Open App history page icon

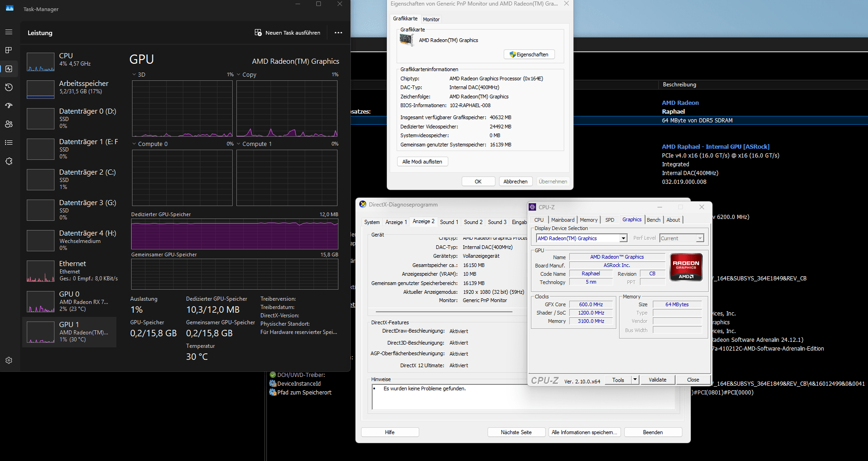[x=9, y=87]
